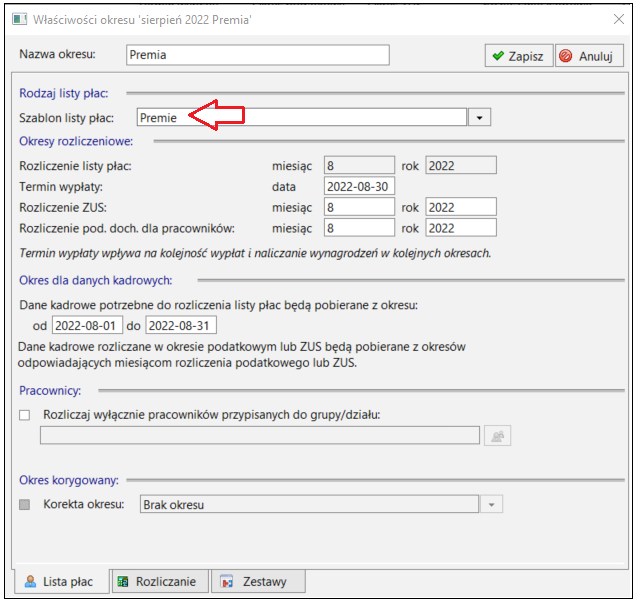Click the Nazwa okresu field containing Premia
The image size is (638, 604).
pyautogui.click(x=258, y=55)
